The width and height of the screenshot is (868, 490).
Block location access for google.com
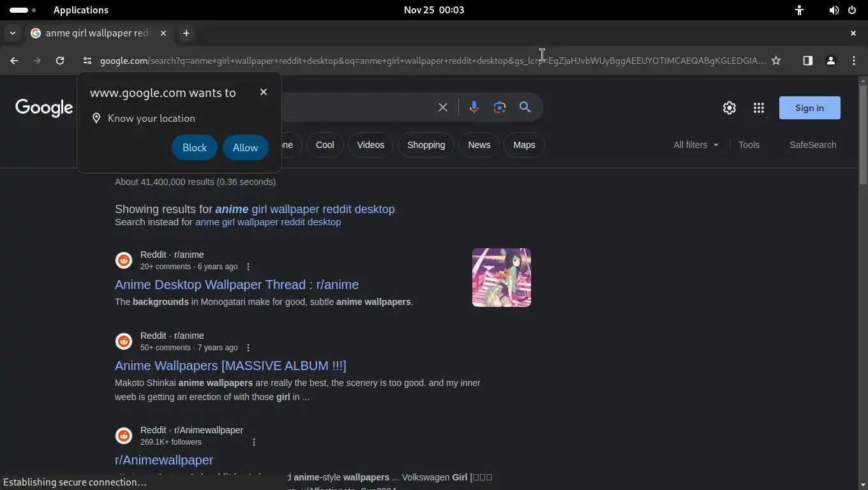click(x=195, y=147)
